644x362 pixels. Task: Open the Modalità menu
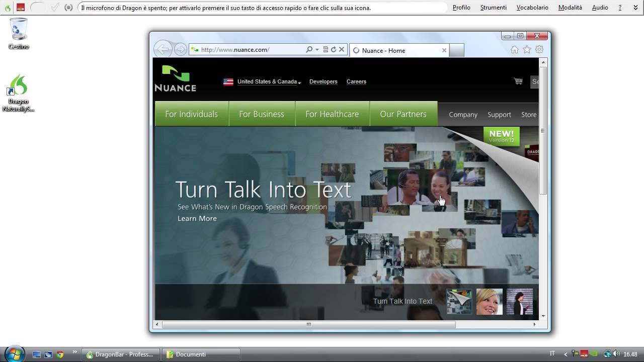point(570,8)
